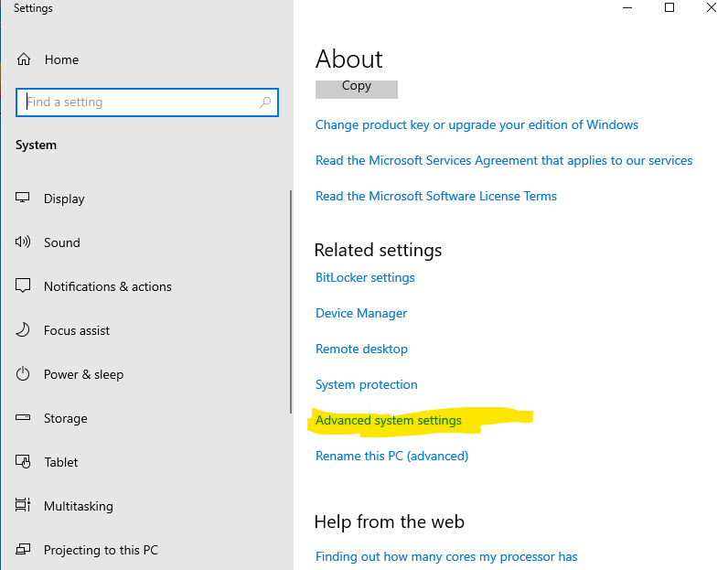The width and height of the screenshot is (728, 570).
Task: Click Rename this PC (advanced)
Action: [391, 457]
